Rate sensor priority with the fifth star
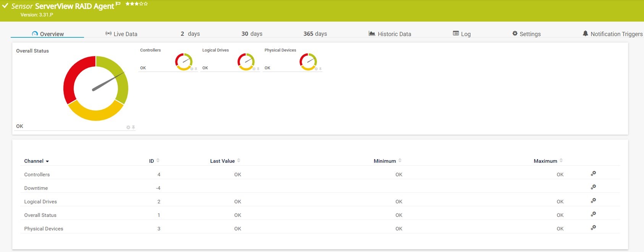 [x=146, y=4]
